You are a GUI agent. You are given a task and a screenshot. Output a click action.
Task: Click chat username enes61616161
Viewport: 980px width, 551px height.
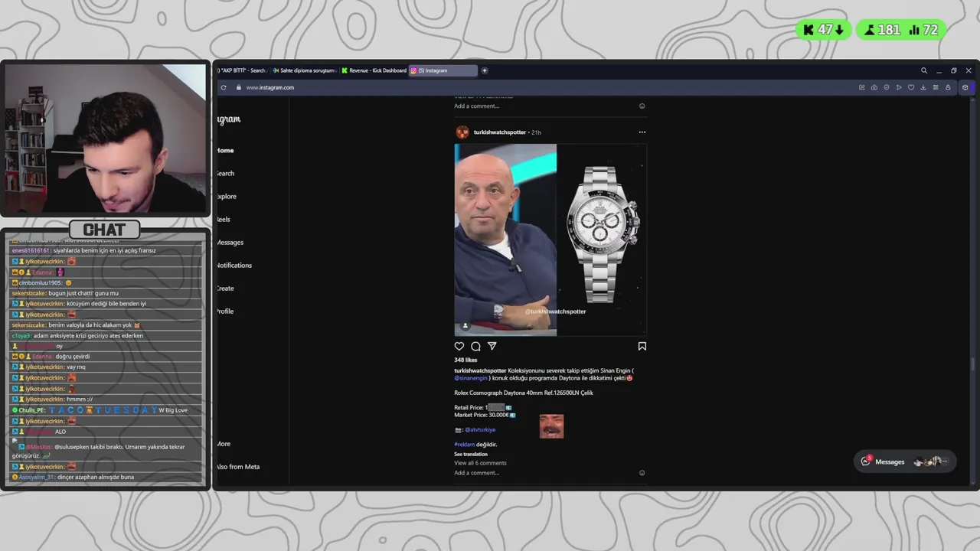(x=31, y=250)
